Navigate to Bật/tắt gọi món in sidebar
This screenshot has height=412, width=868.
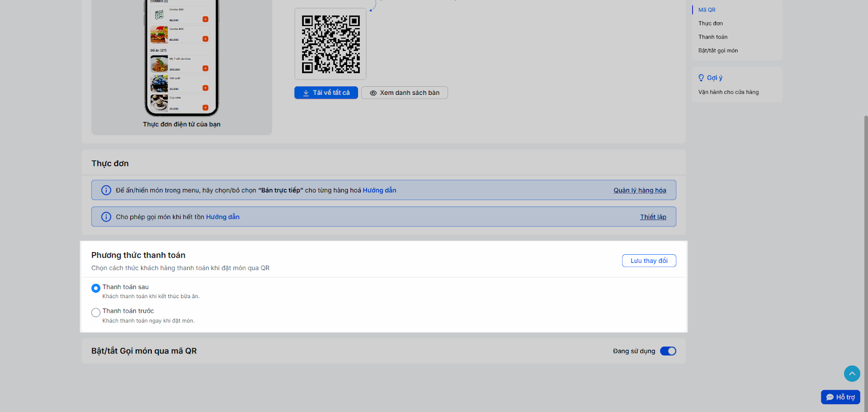718,50
